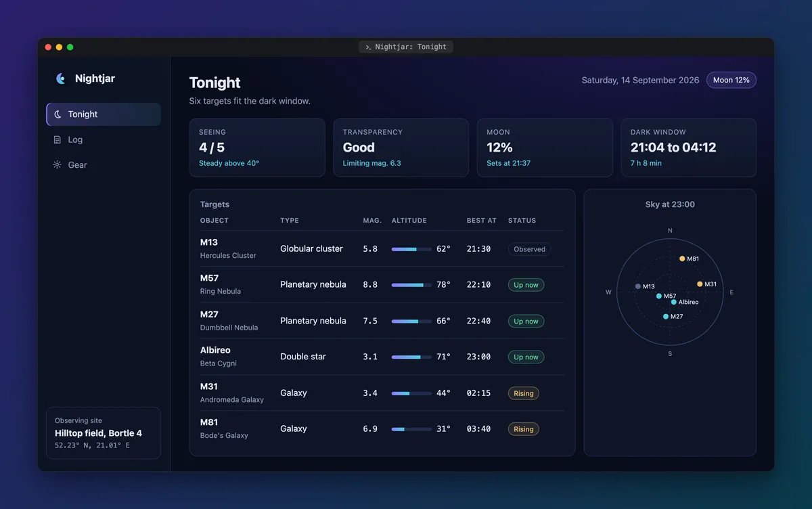The image size is (812, 509).
Task: Click the gear icon beside Gear
Action: [x=58, y=164]
